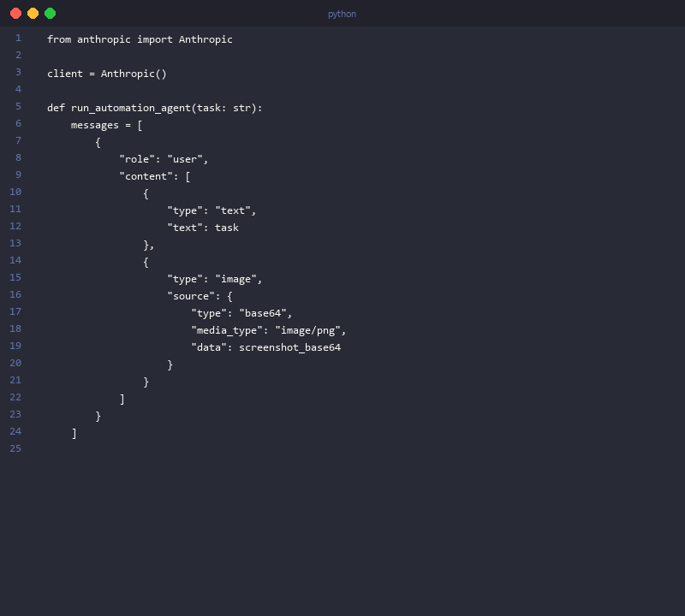Viewport: 685px width, 616px height.
Task: Click line number 5 in the gutter
Action: (x=18, y=107)
